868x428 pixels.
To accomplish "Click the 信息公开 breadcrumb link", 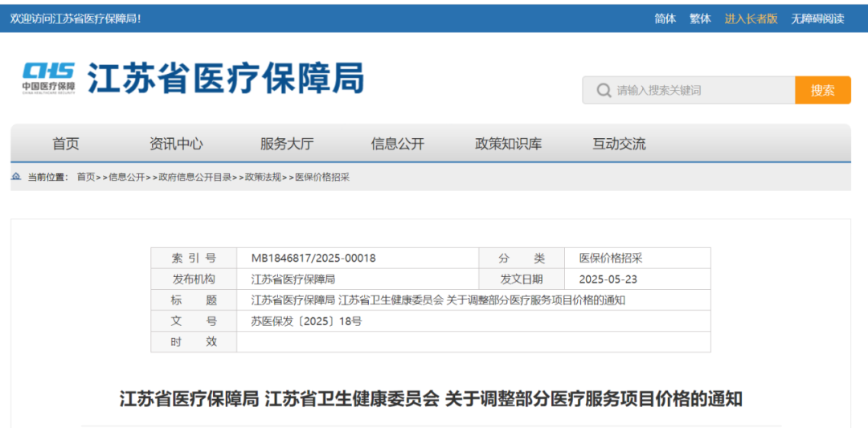I will pyautogui.click(x=126, y=177).
